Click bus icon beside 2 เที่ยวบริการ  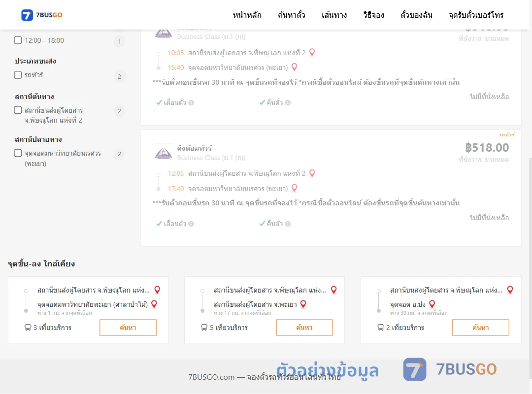pyautogui.click(x=381, y=328)
